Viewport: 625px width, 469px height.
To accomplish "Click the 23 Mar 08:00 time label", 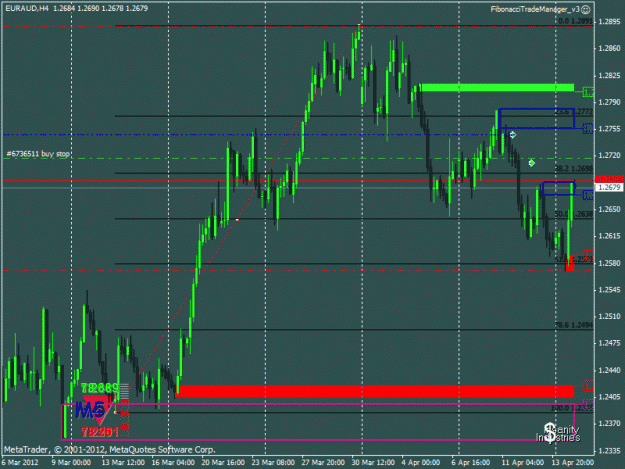I will (273, 462).
